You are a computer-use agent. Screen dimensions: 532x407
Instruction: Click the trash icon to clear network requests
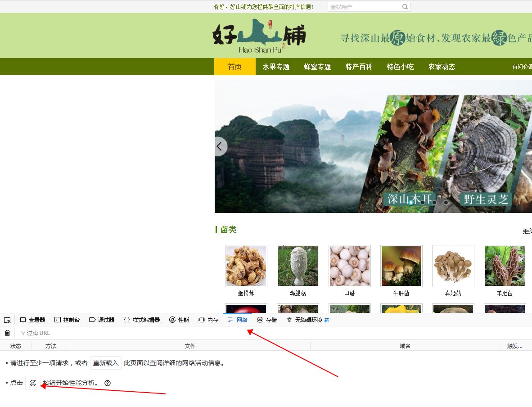click(7, 333)
